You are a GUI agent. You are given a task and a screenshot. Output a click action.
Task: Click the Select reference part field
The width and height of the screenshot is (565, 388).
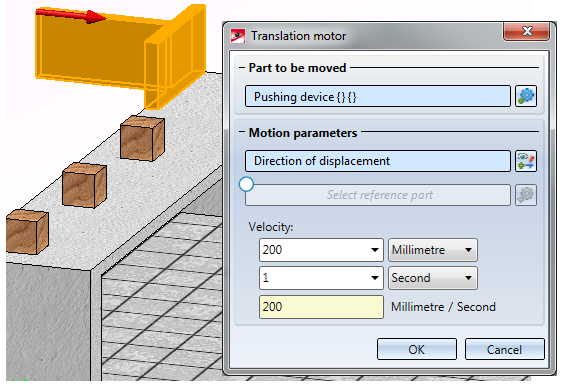point(378,195)
